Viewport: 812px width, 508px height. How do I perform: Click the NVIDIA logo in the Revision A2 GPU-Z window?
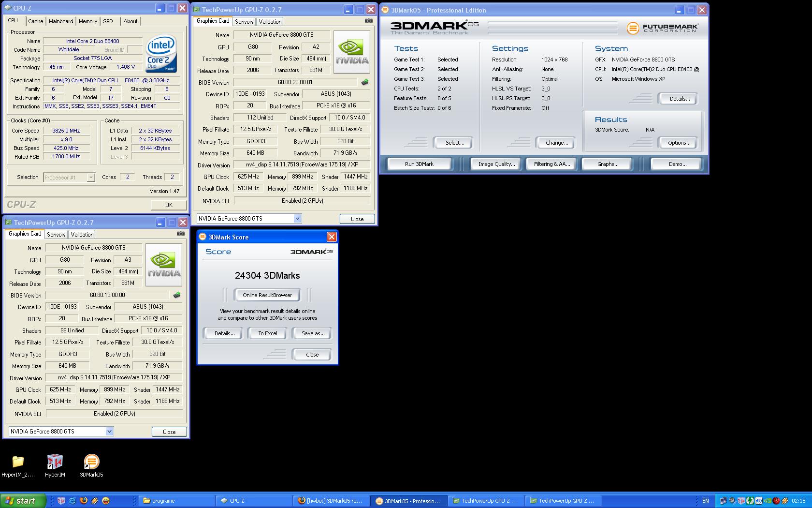pos(352,52)
